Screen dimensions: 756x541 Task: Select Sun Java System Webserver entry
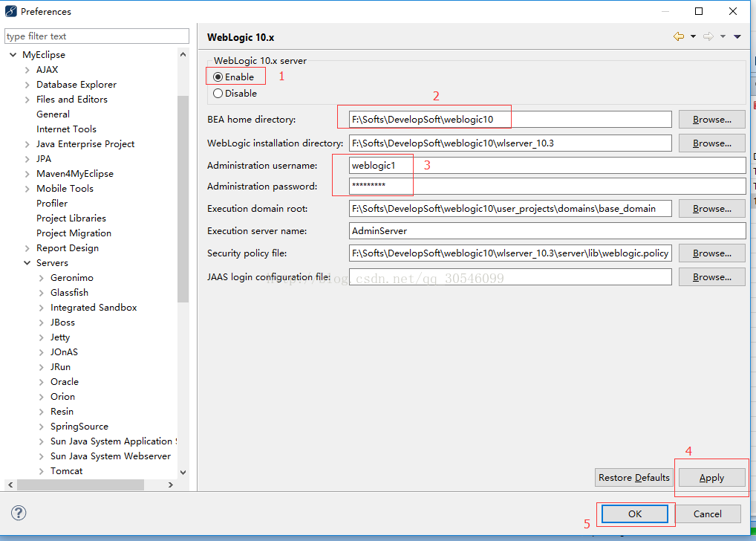coord(111,456)
